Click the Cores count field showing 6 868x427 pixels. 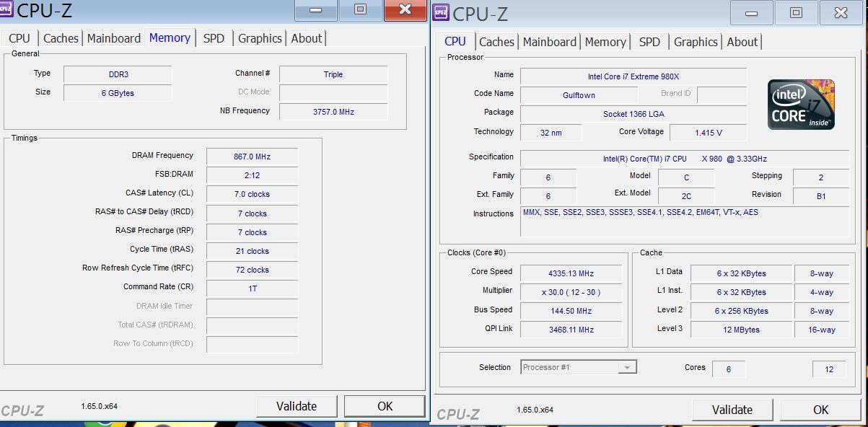(x=729, y=369)
